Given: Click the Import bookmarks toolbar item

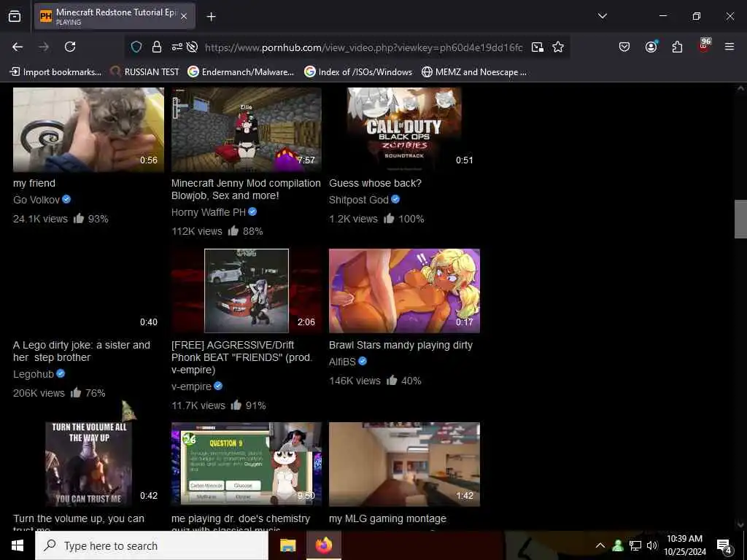Looking at the screenshot, I should tap(55, 72).
